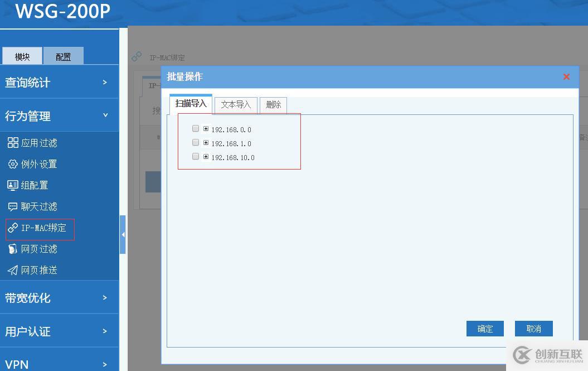Viewport: 588px width, 371px height.
Task: Expand the 192.168.10.0 tree node
Action: 206,157
